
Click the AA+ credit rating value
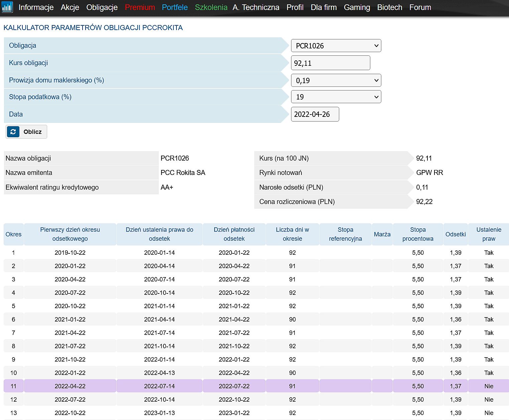point(167,187)
